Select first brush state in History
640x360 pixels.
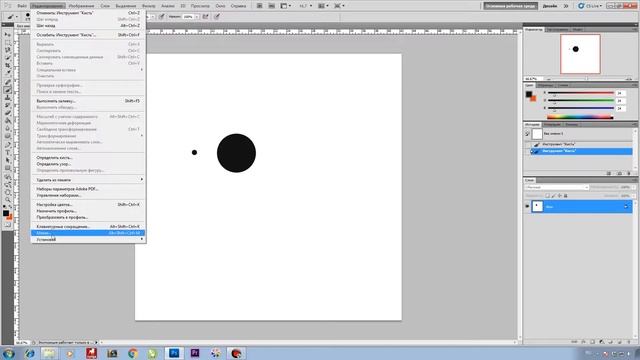(x=582, y=144)
